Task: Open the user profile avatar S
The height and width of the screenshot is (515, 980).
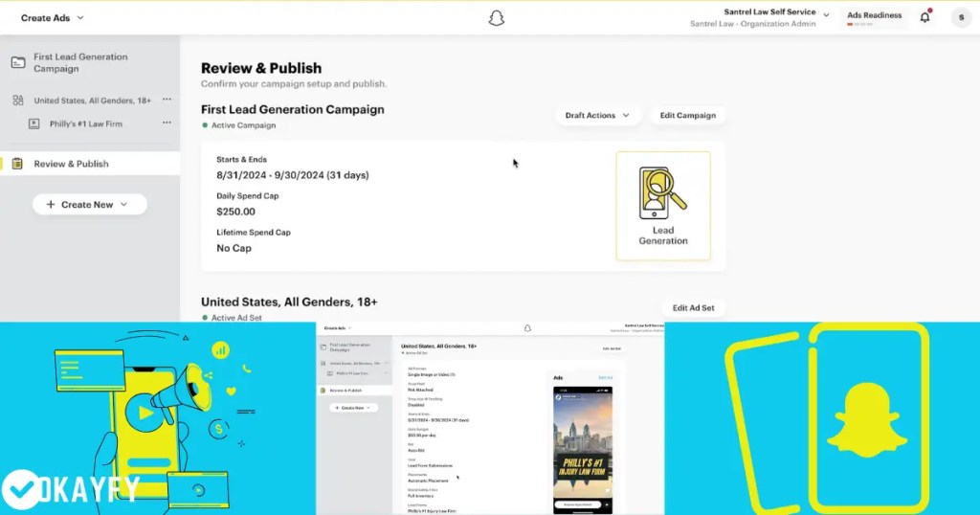Action: tap(961, 17)
